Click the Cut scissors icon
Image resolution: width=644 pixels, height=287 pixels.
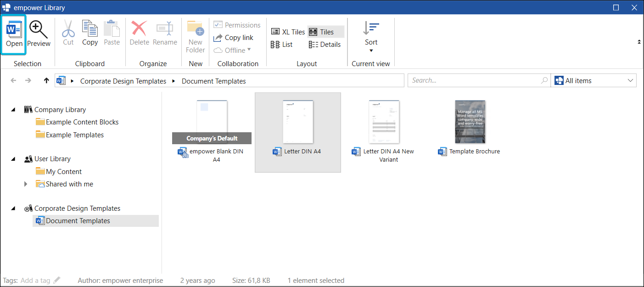(x=68, y=28)
